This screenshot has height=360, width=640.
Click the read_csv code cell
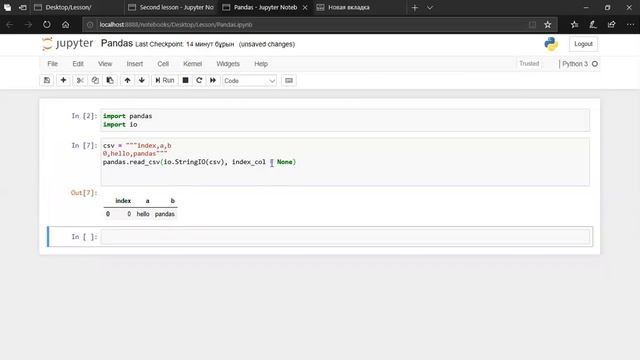click(x=345, y=162)
